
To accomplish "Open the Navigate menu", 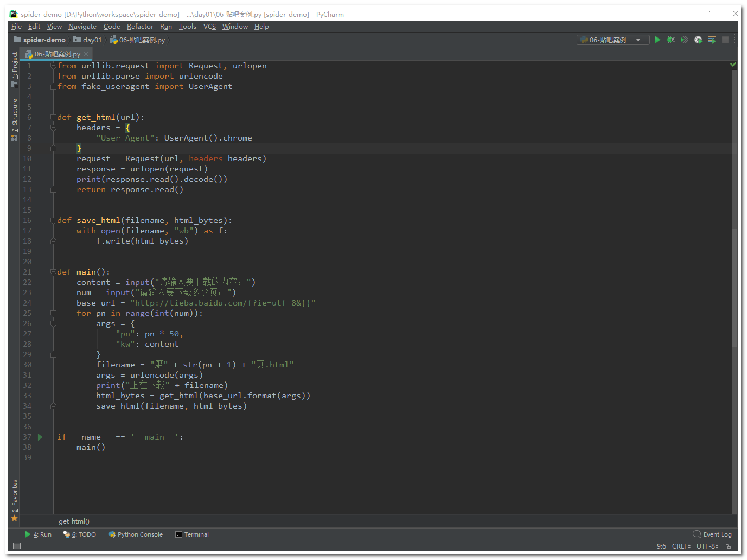I will 82,26.
